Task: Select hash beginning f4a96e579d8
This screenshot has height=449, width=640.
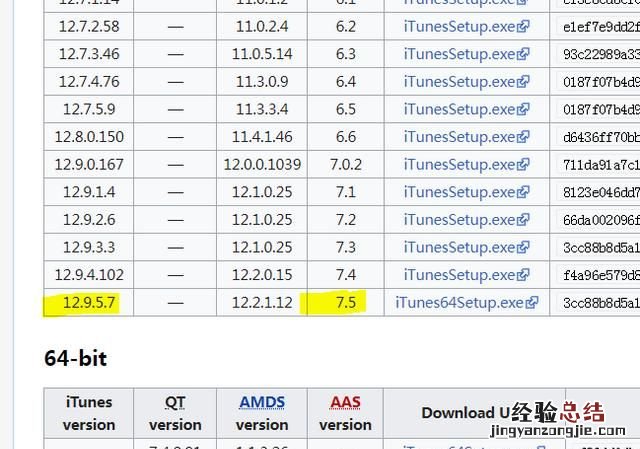Action: [601, 275]
